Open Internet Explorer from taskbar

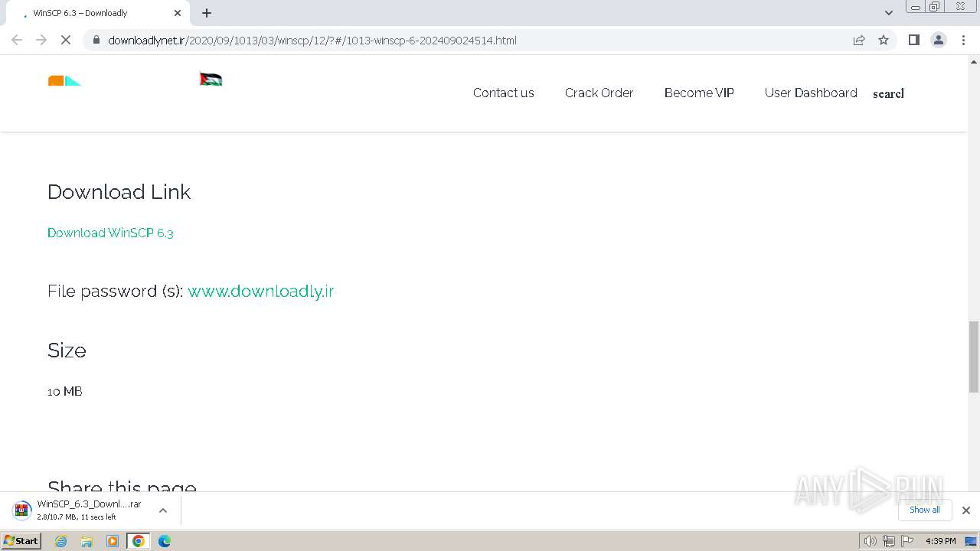(x=60, y=541)
